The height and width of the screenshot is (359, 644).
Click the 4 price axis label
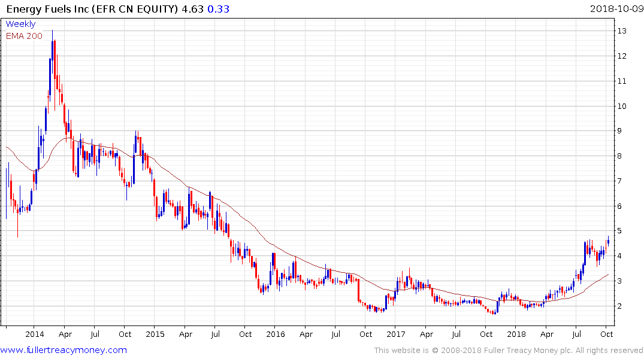click(619, 256)
